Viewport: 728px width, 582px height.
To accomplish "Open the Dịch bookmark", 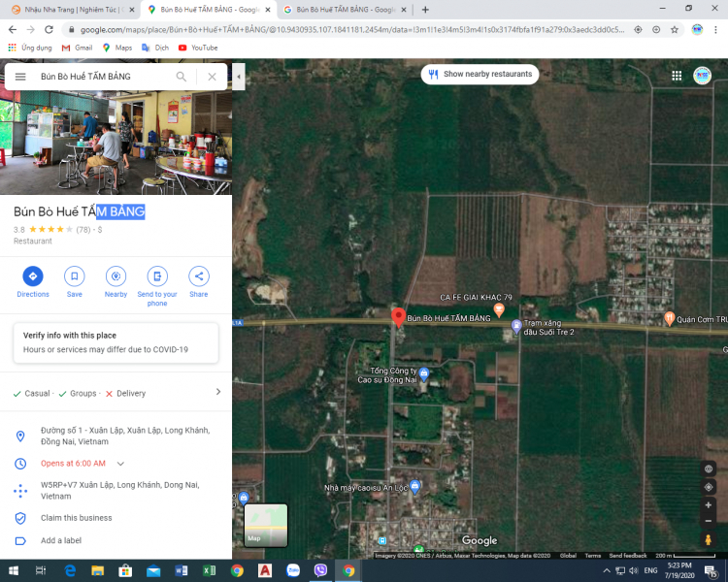I will (x=155, y=48).
